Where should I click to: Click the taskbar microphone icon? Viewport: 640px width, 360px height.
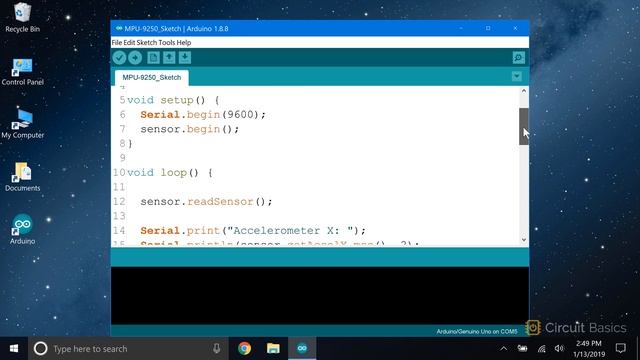tap(216, 349)
